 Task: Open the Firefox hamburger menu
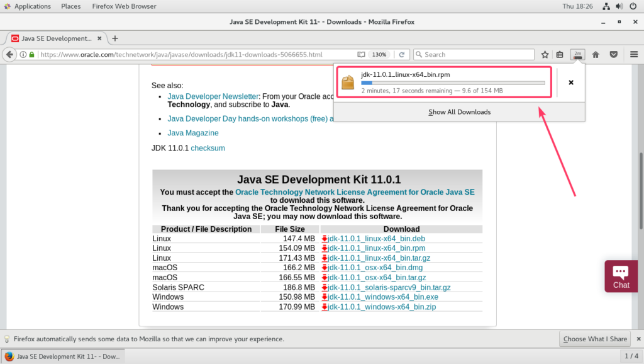tap(634, 54)
